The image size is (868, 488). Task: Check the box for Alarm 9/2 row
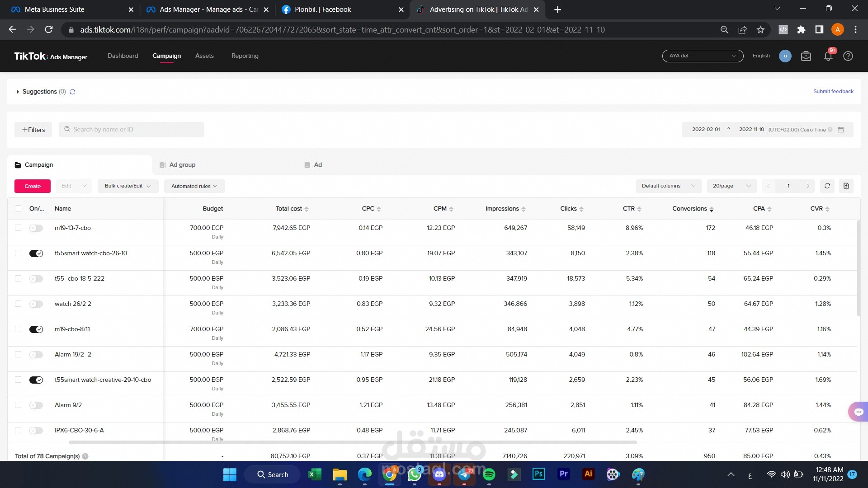coord(18,405)
